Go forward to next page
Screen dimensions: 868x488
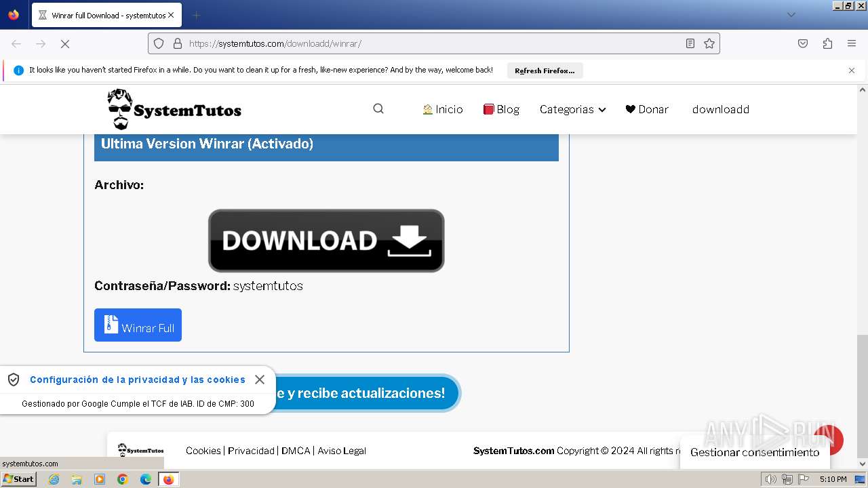(x=41, y=43)
